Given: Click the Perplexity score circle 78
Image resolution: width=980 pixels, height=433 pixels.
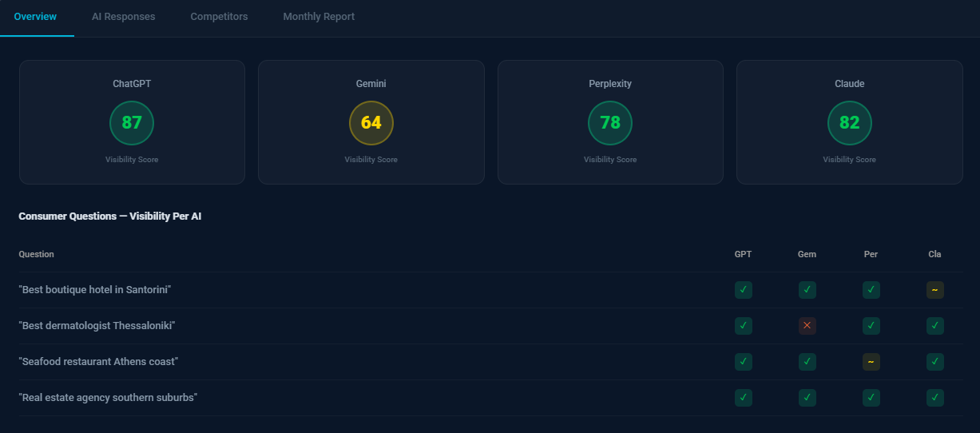Looking at the screenshot, I should 610,123.
